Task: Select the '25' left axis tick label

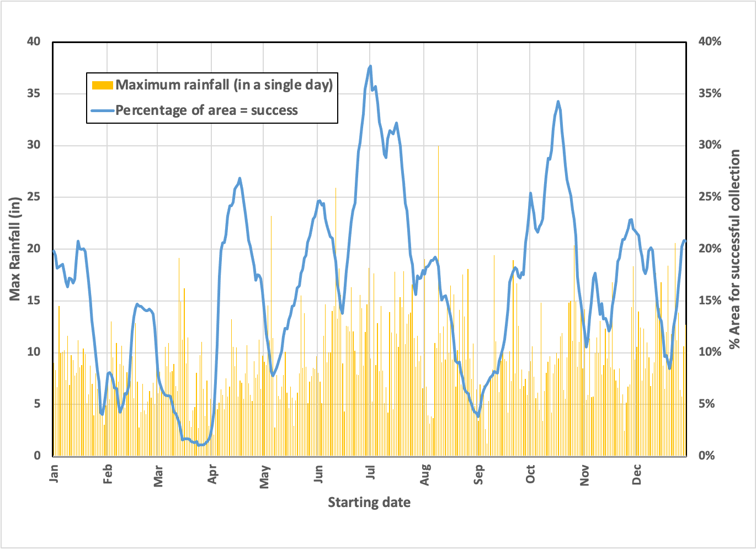Action: point(34,197)
